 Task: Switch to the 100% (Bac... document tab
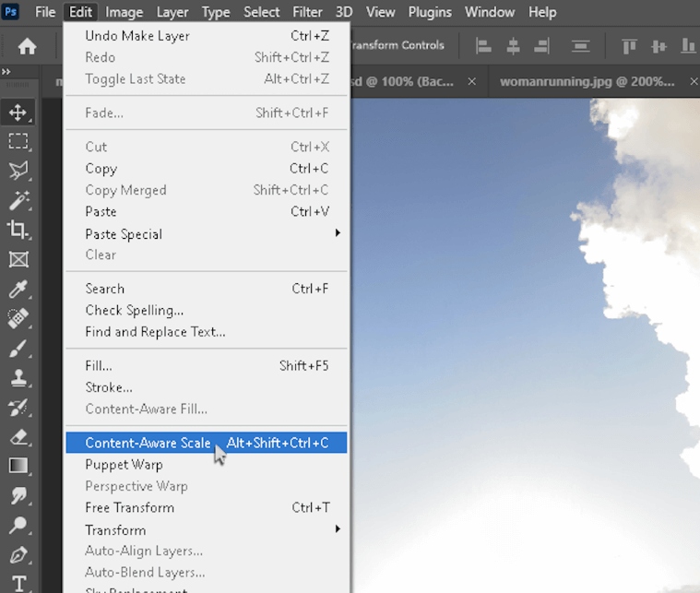coord(402,81)
